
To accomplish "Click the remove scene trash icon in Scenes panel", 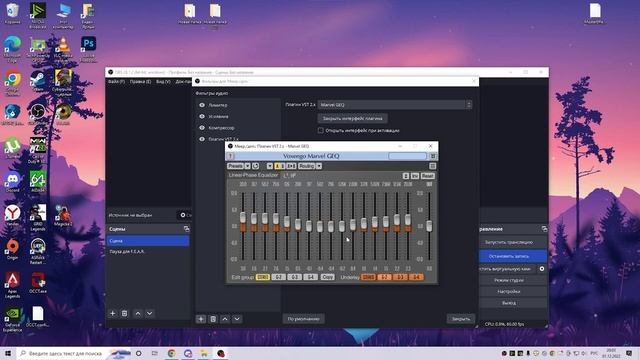I will 124,313.
